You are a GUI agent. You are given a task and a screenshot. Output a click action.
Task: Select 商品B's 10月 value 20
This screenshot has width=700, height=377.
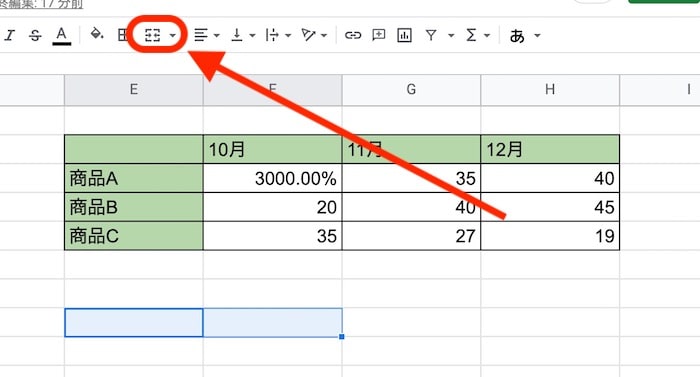click(x=272, y=207)
